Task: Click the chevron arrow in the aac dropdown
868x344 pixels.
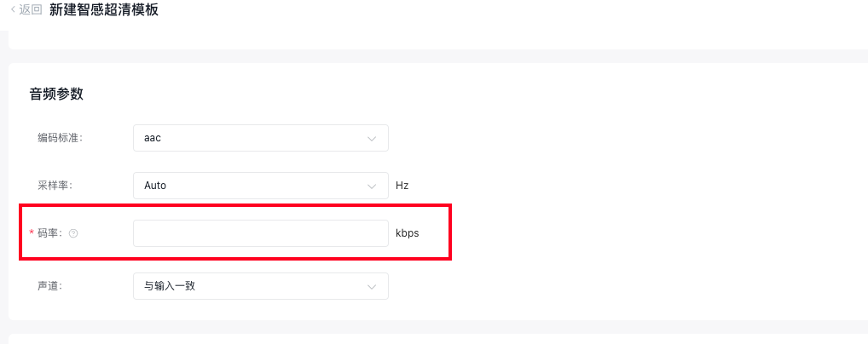Action: (x=372, y=139)
